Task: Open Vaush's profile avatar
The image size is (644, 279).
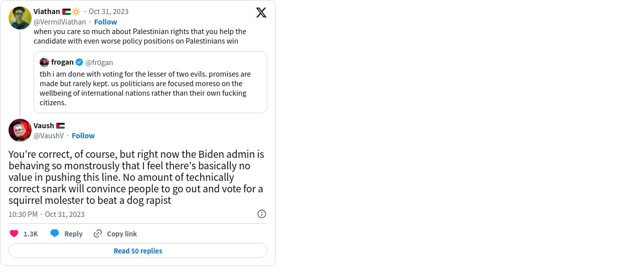Action: pos(20,130)
